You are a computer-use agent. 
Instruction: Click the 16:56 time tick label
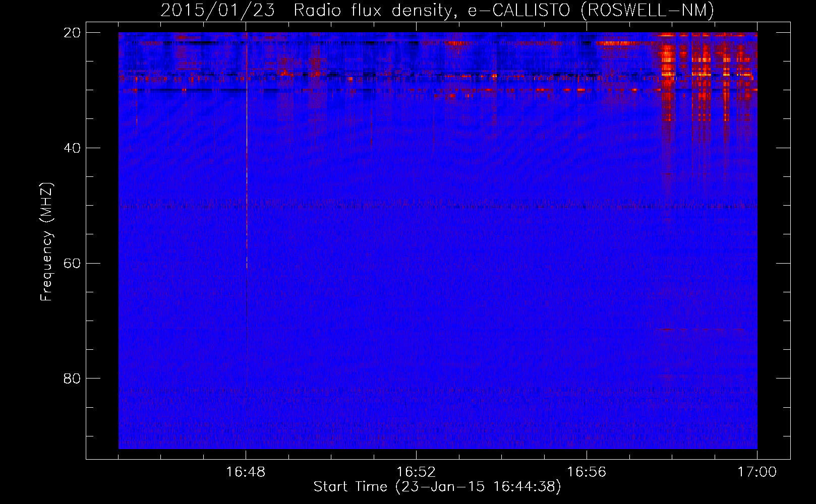point(587,472)
